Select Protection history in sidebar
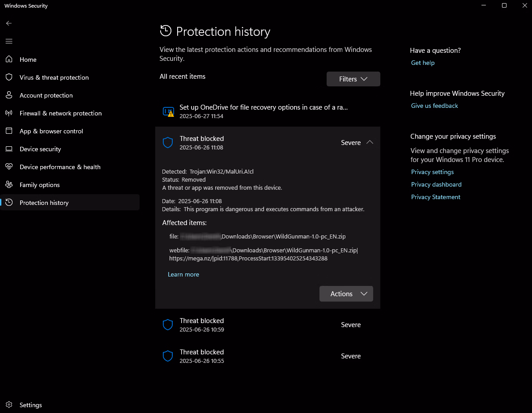532x413 pixels. coord(69,203)
